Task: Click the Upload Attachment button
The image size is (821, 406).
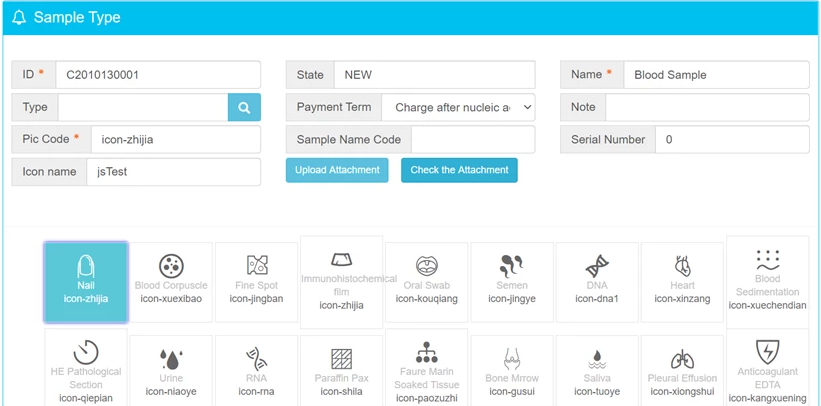Action: tap(337, 170)
